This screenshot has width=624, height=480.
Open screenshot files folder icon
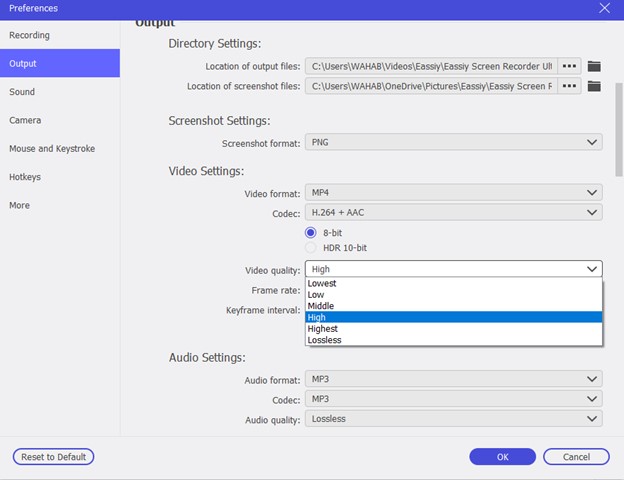(594, 86)
